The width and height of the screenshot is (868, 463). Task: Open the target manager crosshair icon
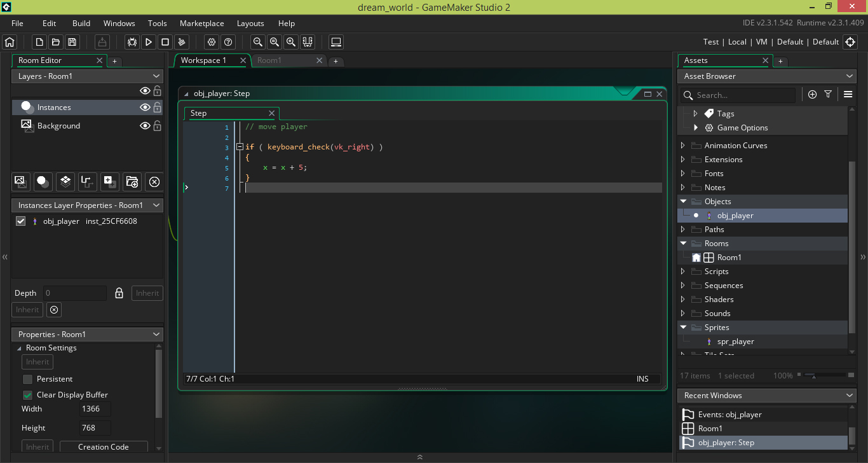(x=850, y=42)
